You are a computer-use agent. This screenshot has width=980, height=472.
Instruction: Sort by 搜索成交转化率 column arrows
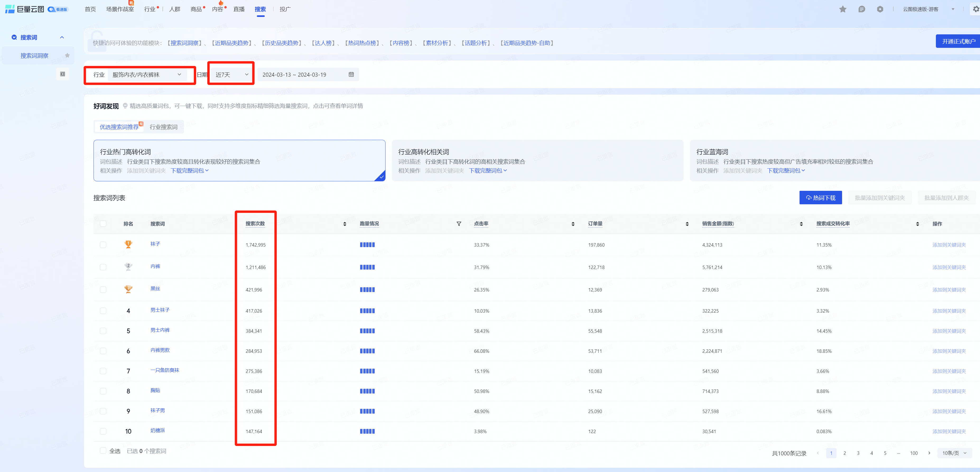tap(918, 224)
